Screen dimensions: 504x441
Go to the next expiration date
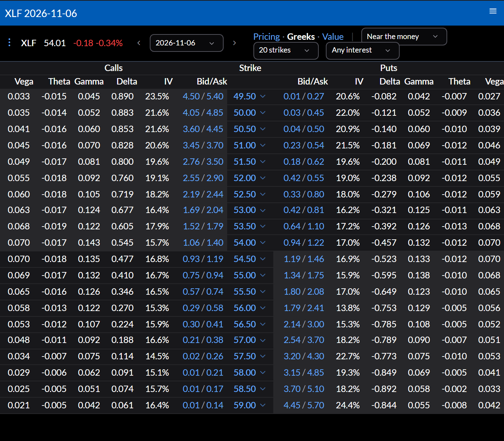click(234, 43)
